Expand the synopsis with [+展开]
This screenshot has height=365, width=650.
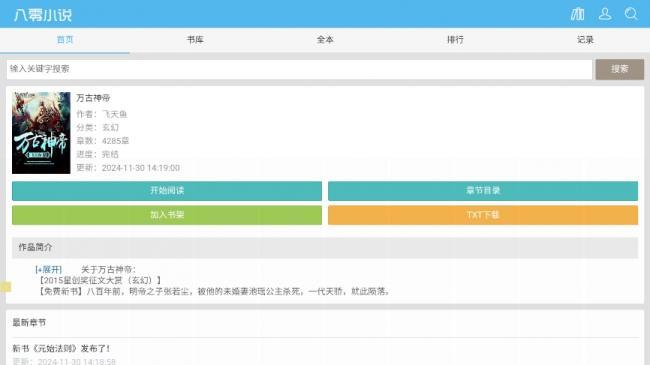(x=49, y=270)
